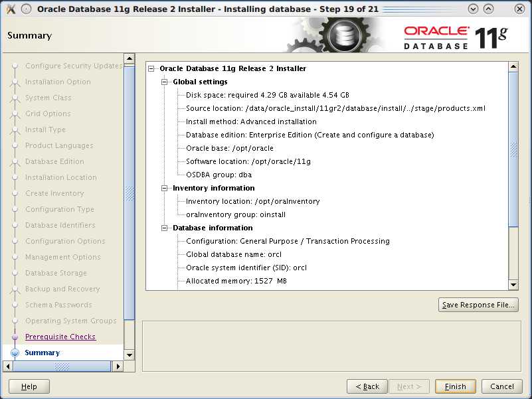532x399 pixels.
Task: Click the Management Options step
Action: [x=63, y=257]
